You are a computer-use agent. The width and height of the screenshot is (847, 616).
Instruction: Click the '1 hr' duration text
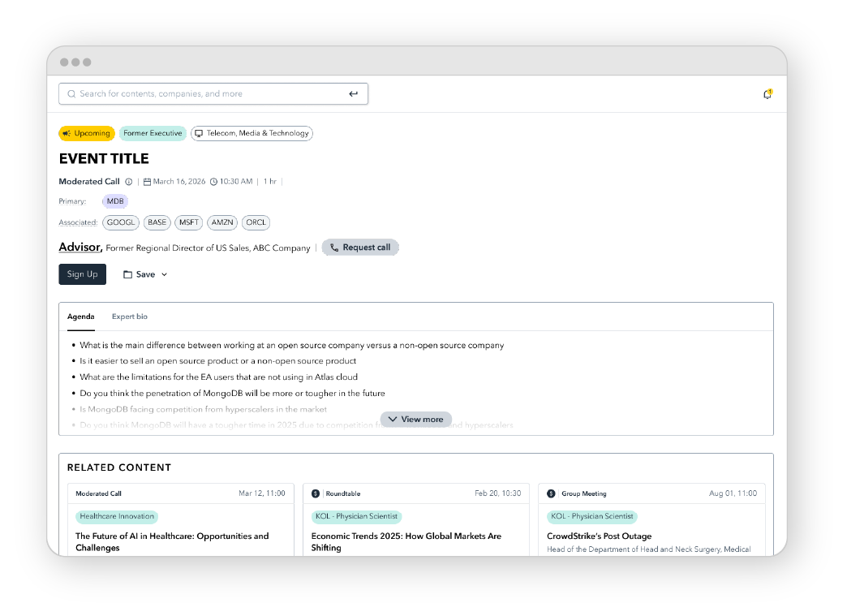click(x=270, y=182)
